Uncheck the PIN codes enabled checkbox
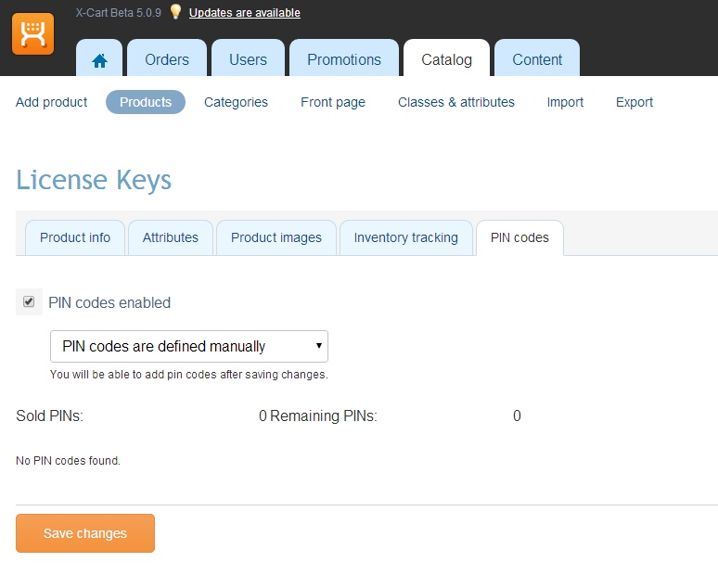Image resolution: width=718 pixels, height=588 pixels. (29, 301)
